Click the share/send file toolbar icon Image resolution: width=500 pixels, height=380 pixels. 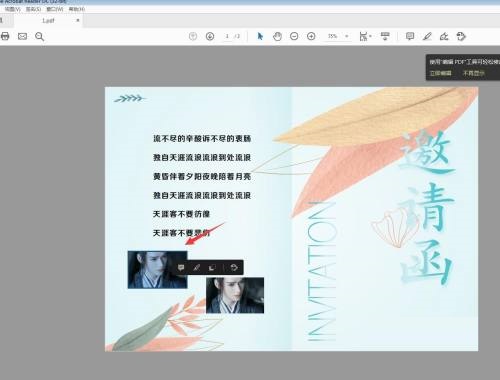(461, 36)
